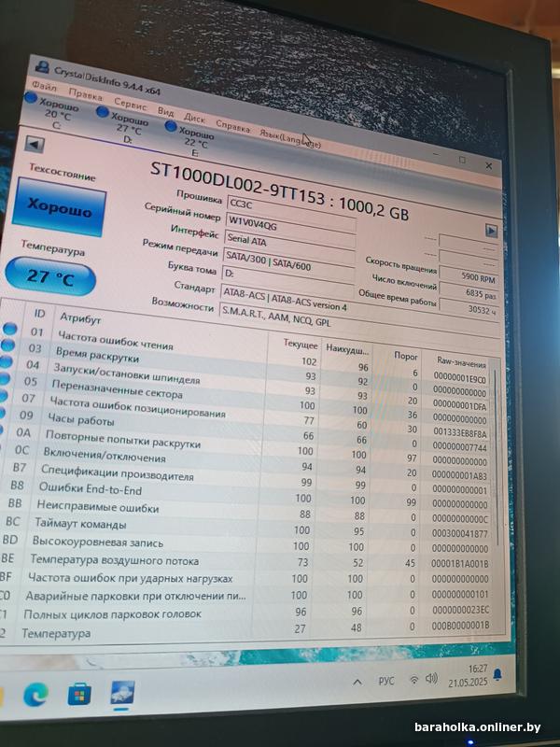Open Microsoft Edge from the taskbar
560x747 pixels.
pos(35,696)
